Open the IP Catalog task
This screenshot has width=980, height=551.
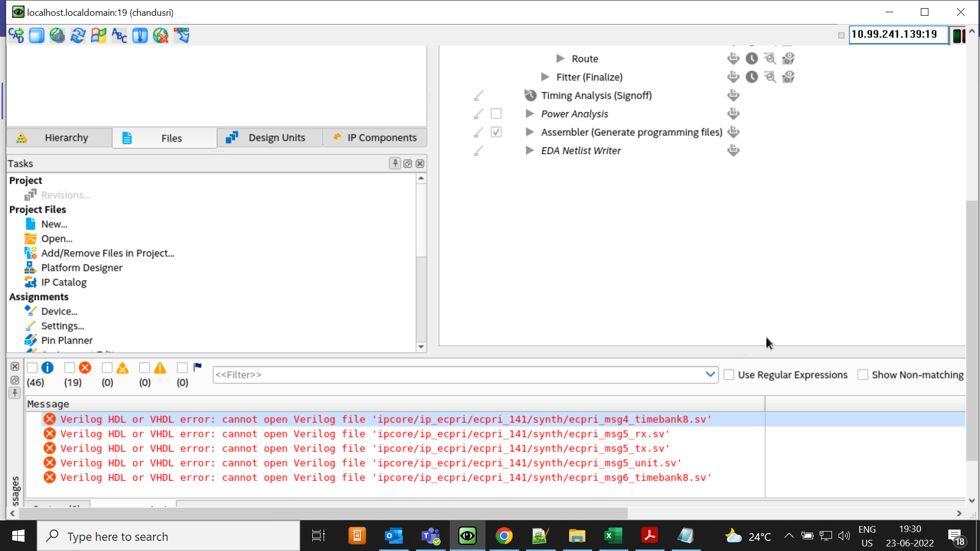(64, 282)
